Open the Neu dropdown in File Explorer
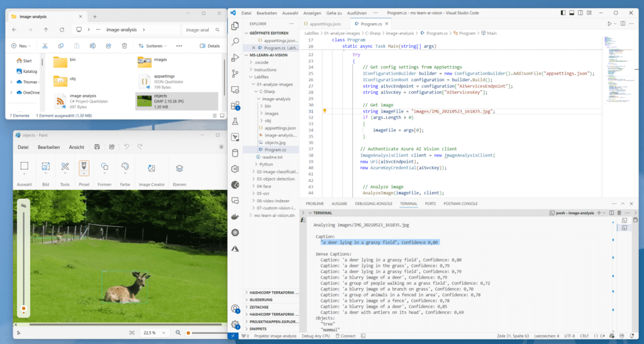Screen dimensions: 644x344 21,46
